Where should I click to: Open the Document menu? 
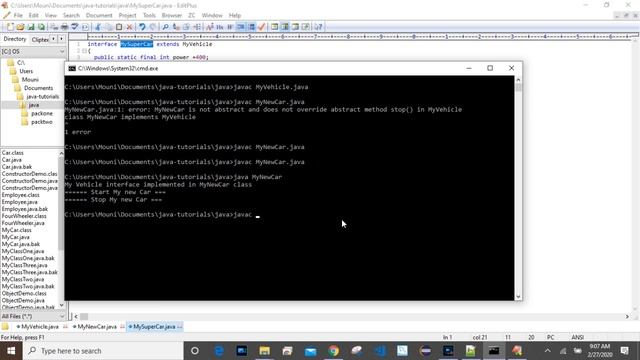tap(99, 16)
